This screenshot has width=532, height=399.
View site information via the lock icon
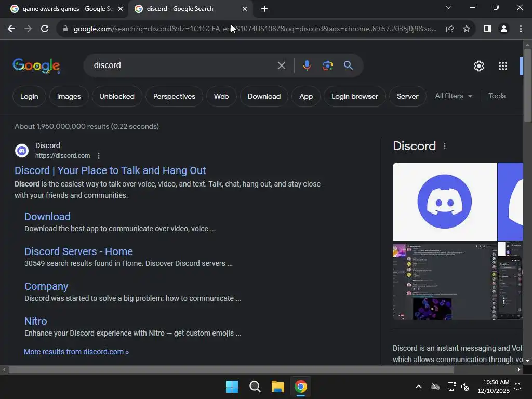65,29
